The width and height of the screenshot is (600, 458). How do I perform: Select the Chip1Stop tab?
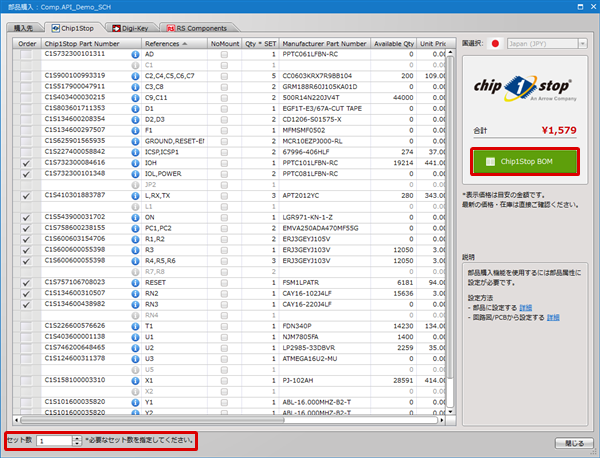73,28
